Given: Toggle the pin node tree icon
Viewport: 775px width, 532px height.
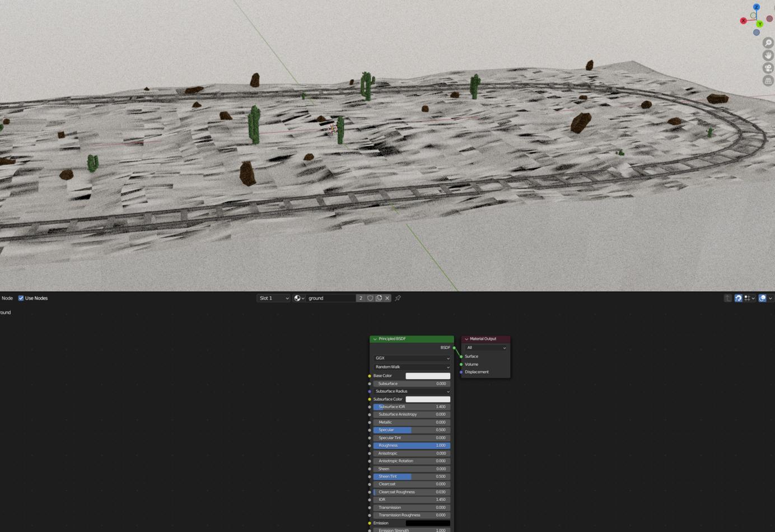Looking at the screenshot, I should (398, 298).
